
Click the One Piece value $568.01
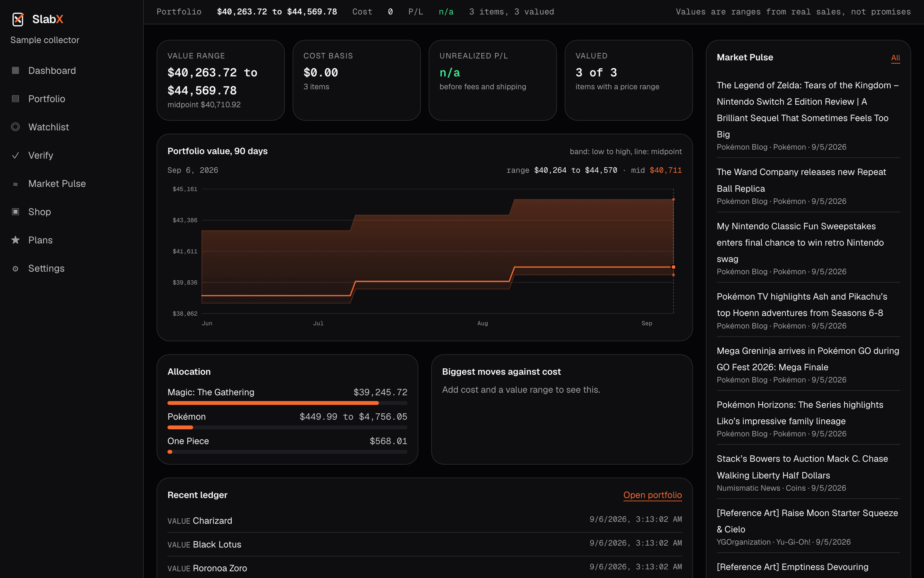388,441
